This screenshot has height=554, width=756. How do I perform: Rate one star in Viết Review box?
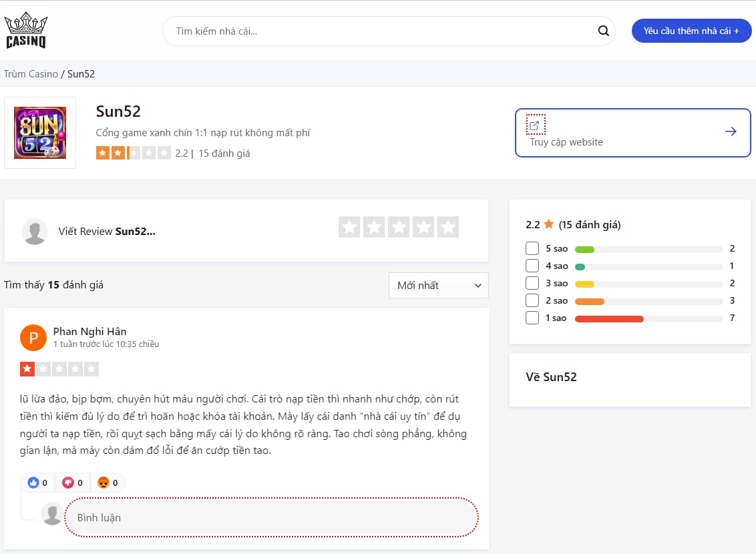point(349,227)
